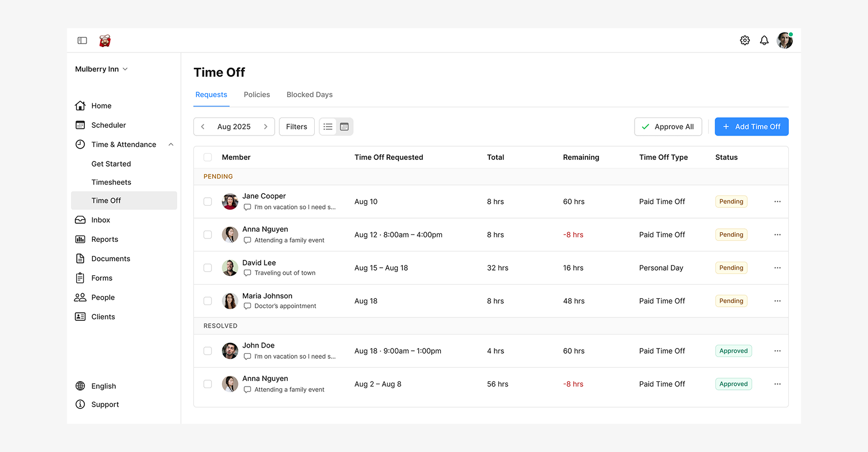Screen dimensions: 868x452
Task: Click David Lee's avatar photo
Action: 230,268
